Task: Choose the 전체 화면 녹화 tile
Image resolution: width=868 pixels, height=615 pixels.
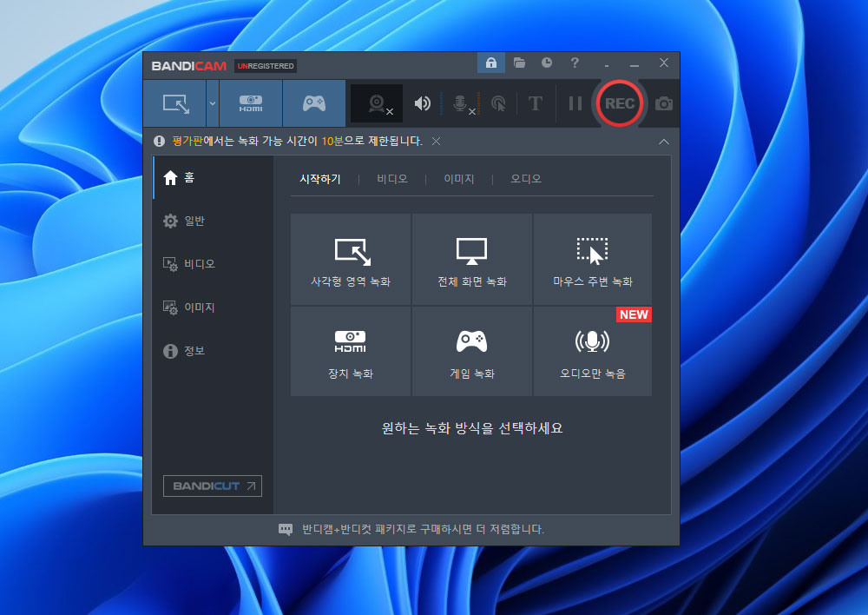Action: click(472, 260)
